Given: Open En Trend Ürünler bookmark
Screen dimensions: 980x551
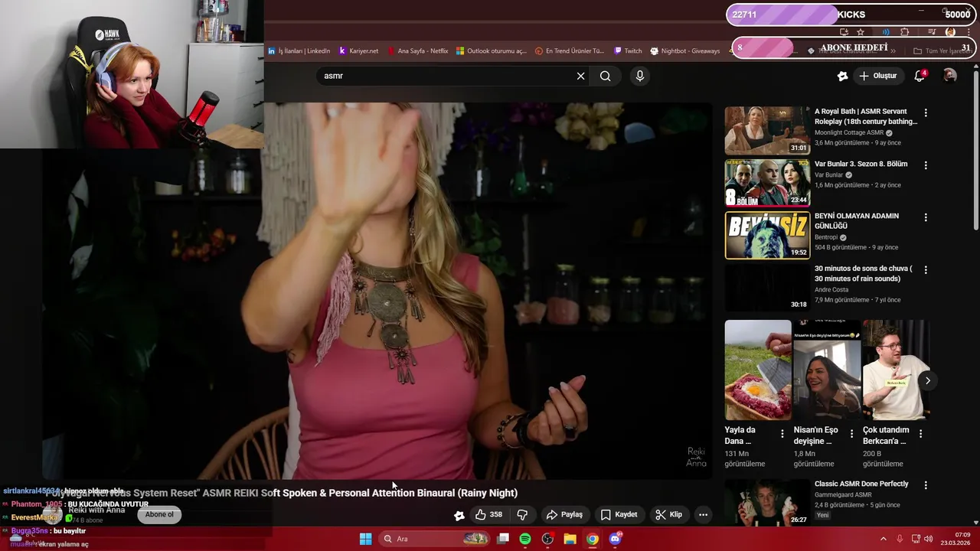Looking at the screenshot, I should pos(570,51).
